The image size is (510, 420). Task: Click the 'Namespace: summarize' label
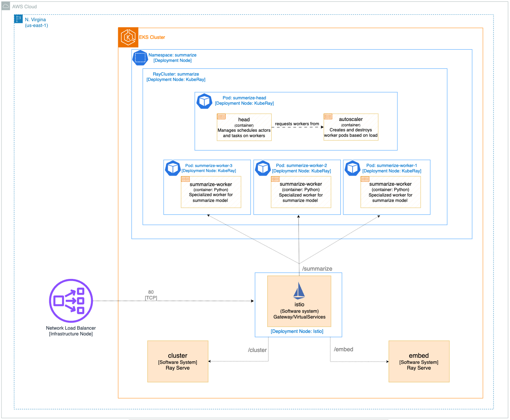click(173, 55)
